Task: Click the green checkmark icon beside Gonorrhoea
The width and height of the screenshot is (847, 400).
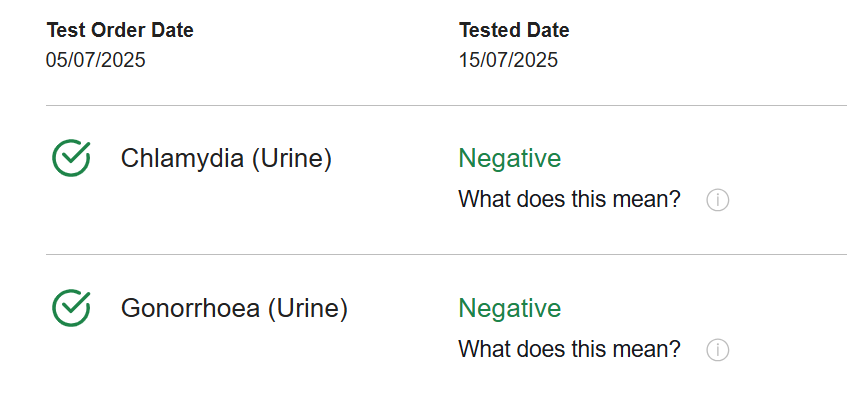Action: pyautogui.click(x=71, y=308)
